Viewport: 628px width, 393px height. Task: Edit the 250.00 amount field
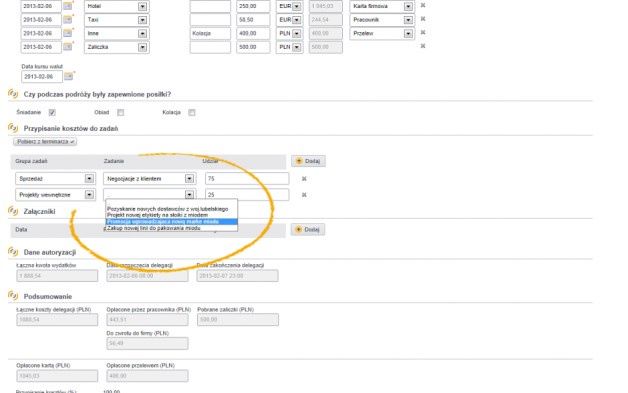pyautogui.click(x=253, y=6)
